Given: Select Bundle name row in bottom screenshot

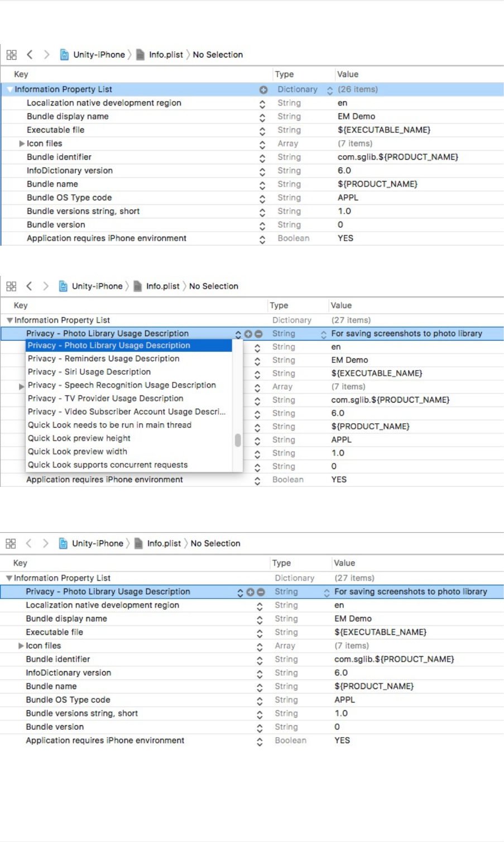Looking at the screenshot, I should pyautogui.click(x=51, y=687).
